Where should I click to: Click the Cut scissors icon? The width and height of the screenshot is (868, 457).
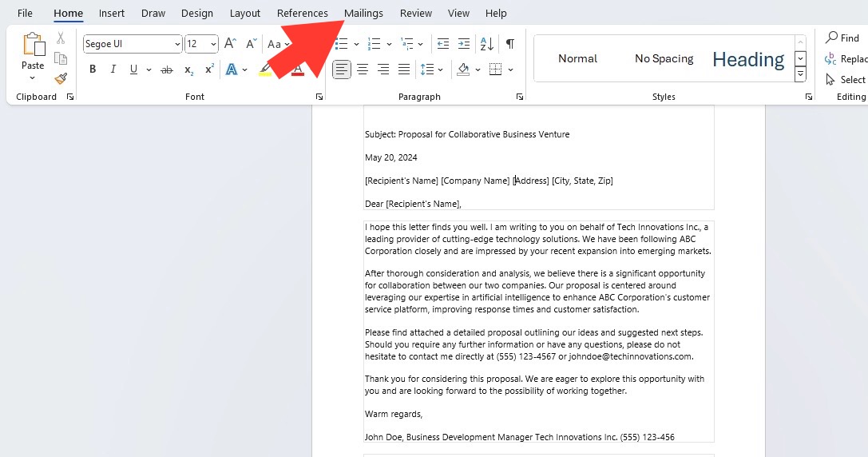[61, 38]
